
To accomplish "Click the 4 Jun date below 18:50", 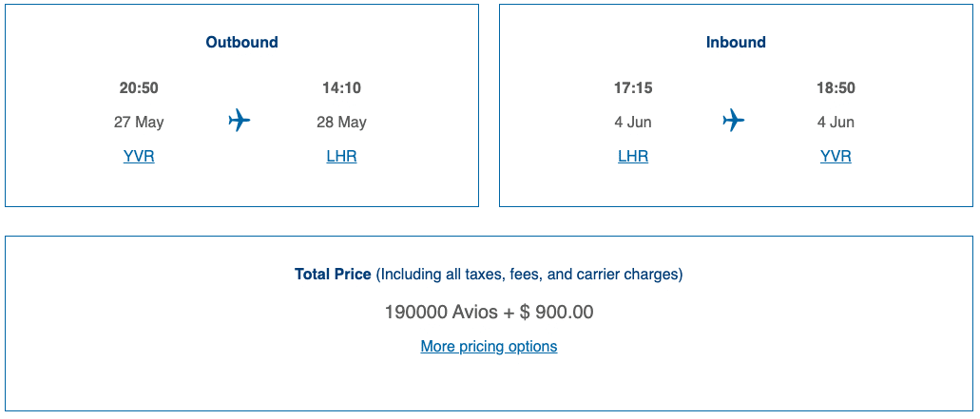I will [836, 122].
